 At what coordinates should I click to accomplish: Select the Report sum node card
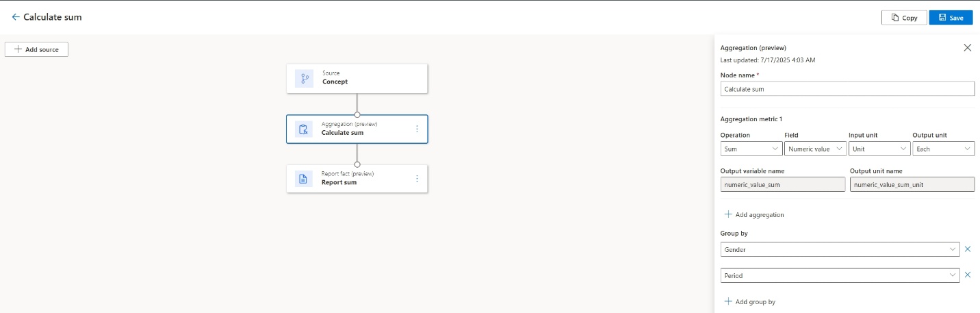[x=357, y=178]
